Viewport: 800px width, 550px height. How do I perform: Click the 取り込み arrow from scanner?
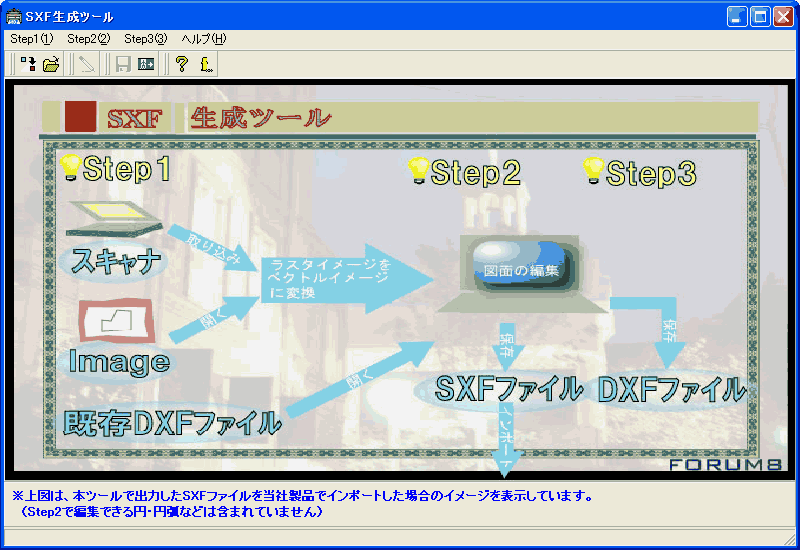(x=212, y=247)
